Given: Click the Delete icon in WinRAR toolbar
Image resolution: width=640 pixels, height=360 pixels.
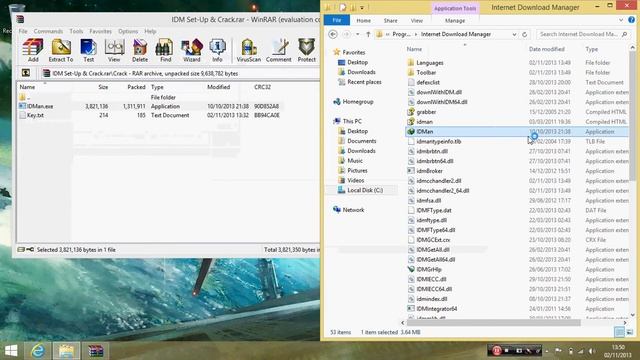Looking at the screenshot, I should 140,50.
